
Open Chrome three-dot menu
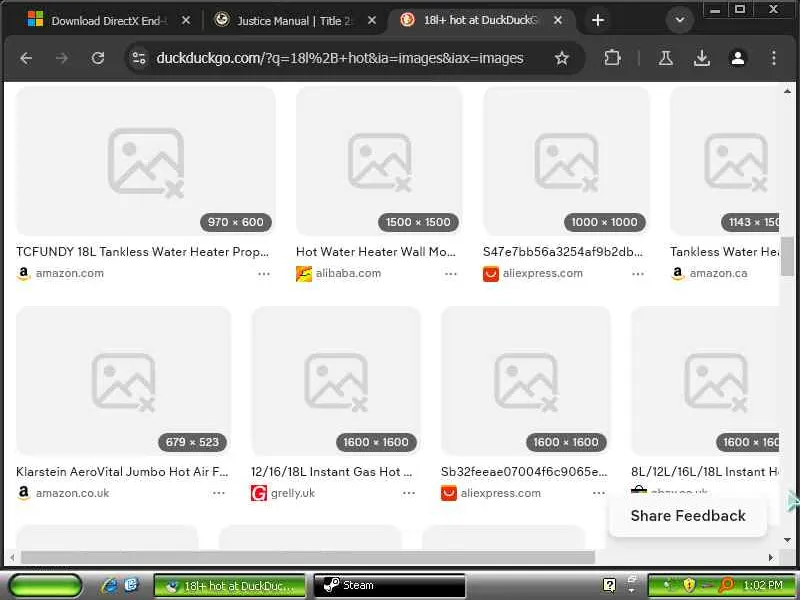tap(773, 58)
